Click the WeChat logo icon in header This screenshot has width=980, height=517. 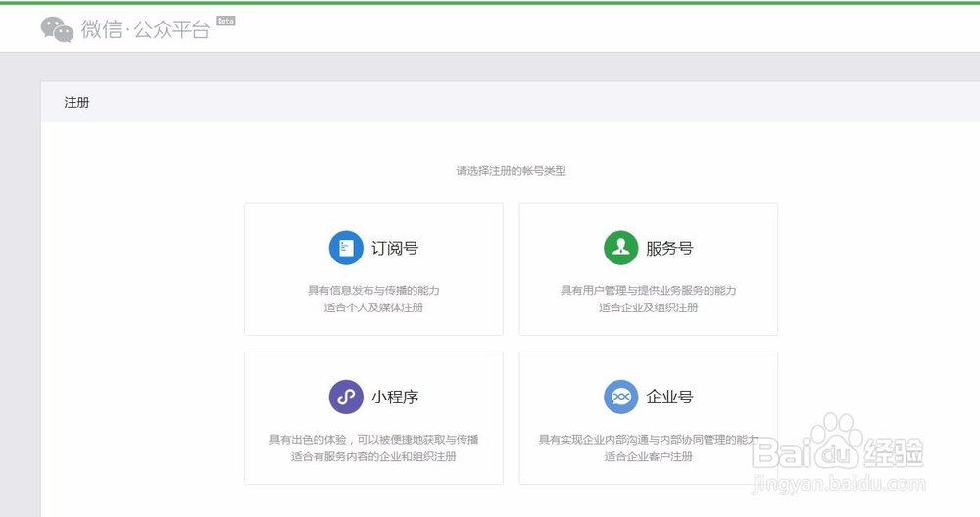(x=58, y=29)
